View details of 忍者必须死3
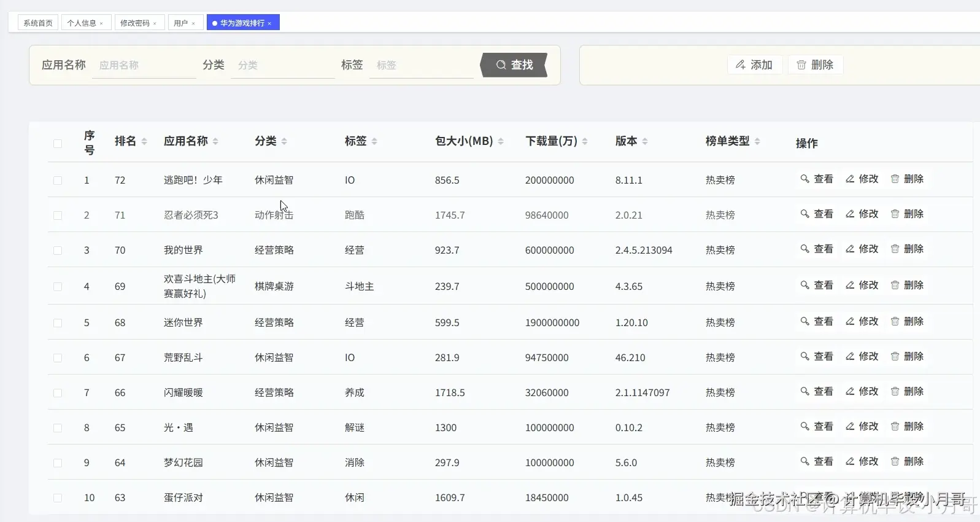 [817, 214]
